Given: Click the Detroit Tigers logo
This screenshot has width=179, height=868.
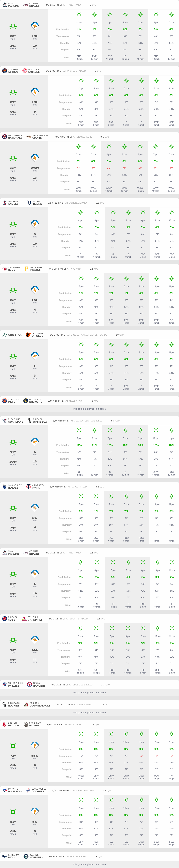Looking at the screenshot, I should (x=29, y=203).
